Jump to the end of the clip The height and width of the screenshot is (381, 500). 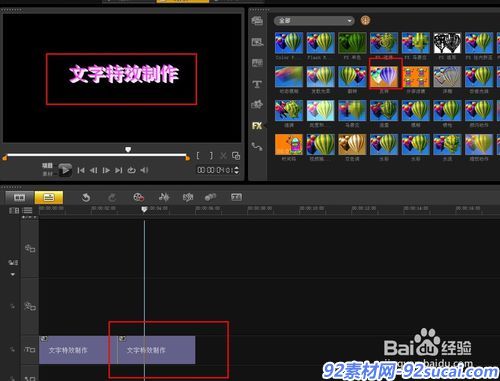point(119,170)
